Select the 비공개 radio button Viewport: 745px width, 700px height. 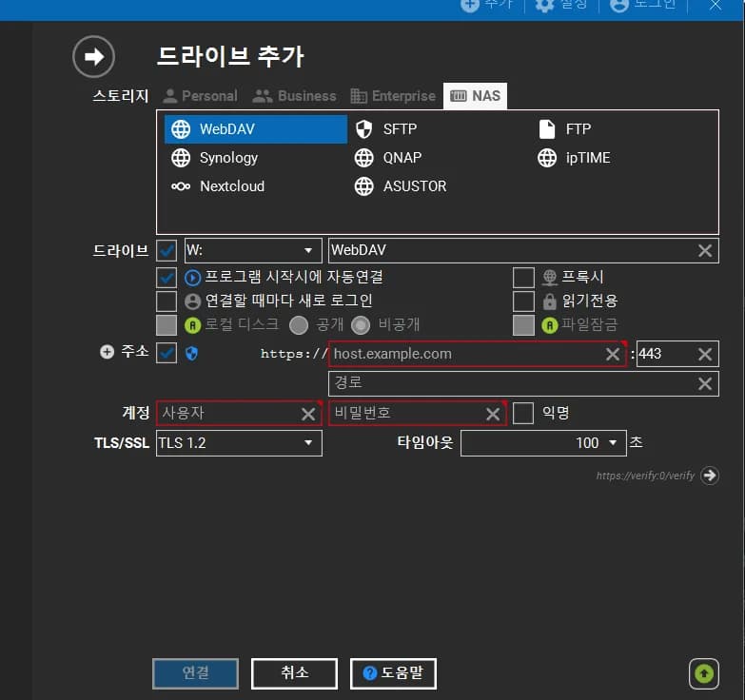coord(361,325)
